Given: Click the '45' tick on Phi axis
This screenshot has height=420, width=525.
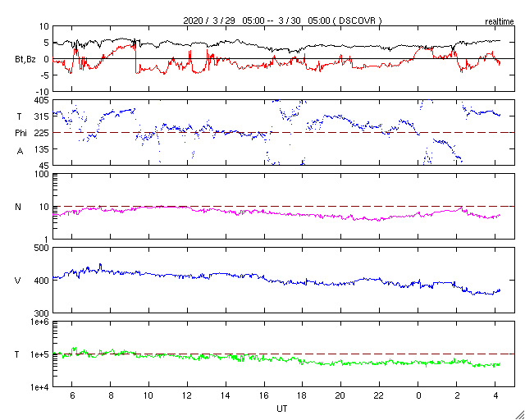Looking at the screenshot, I should click(44, 166).
